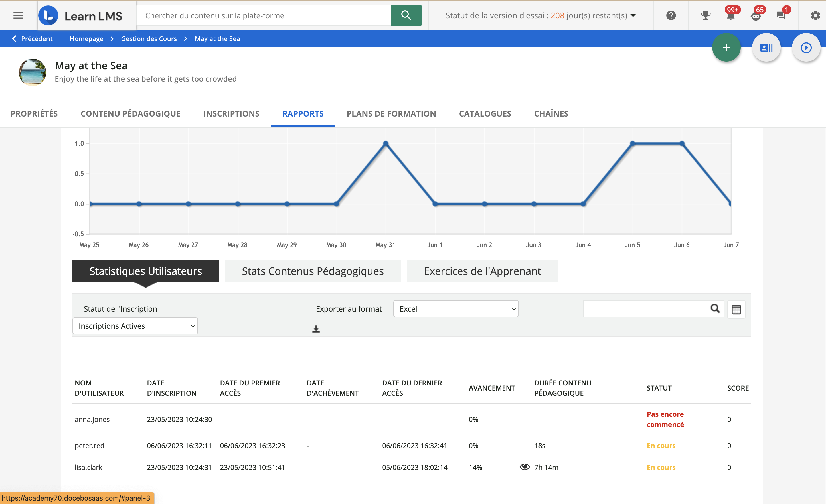Sort by Date du dernier accès header

412,388
